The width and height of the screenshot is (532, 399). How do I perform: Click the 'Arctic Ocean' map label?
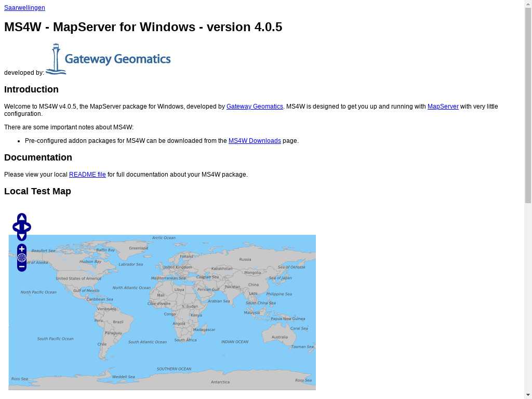164,238
